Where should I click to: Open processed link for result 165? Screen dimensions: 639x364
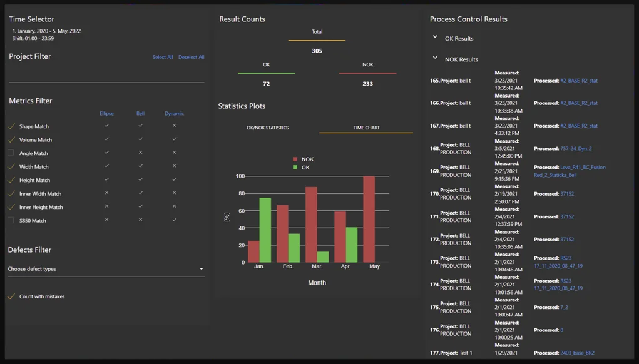click(x=579, y=81)
